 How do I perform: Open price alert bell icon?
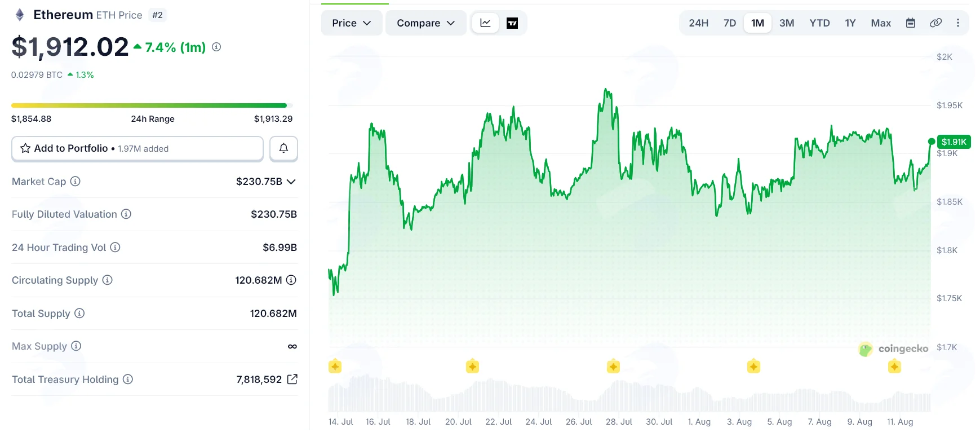283,148
